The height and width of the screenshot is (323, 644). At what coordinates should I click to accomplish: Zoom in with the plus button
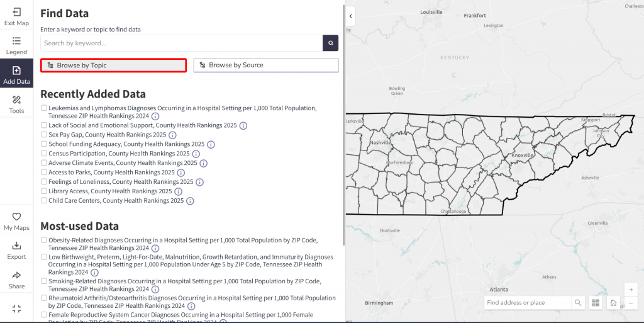(631, 290)
